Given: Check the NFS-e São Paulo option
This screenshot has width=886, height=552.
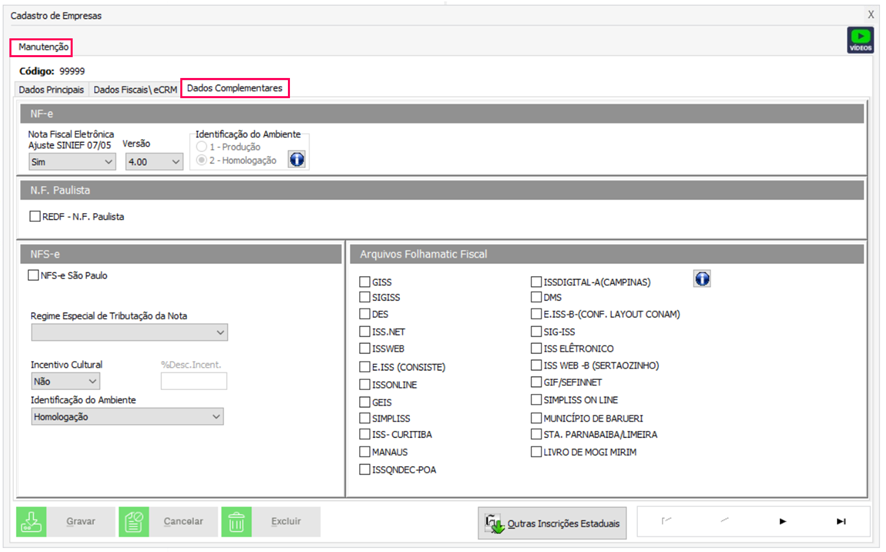Looking at the screenshot, I should 35,276.
